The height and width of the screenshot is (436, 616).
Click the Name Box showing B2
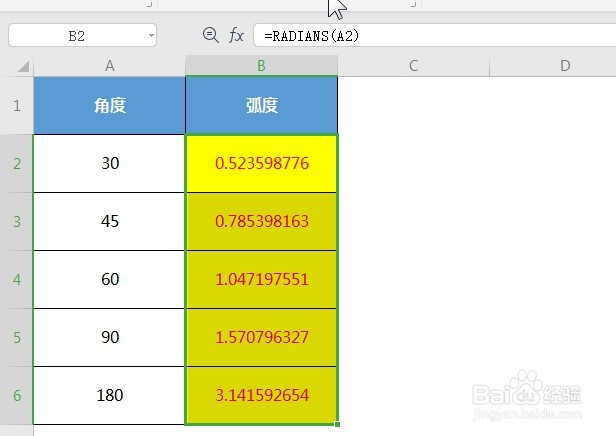tap(82, 35)
